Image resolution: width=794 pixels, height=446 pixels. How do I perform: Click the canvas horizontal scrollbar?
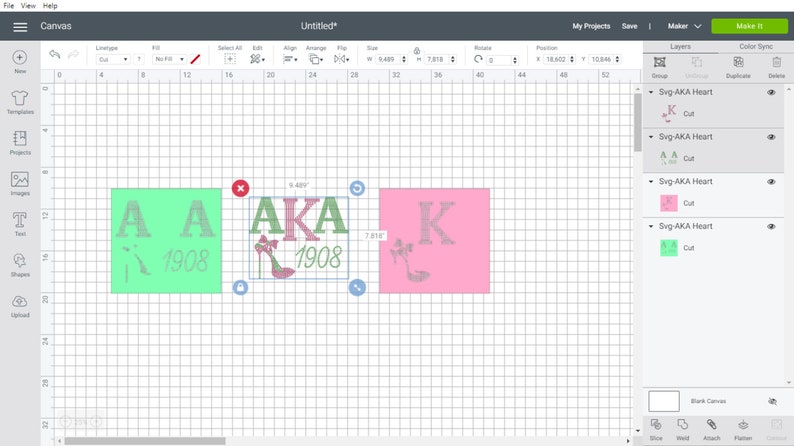point(145,441)
